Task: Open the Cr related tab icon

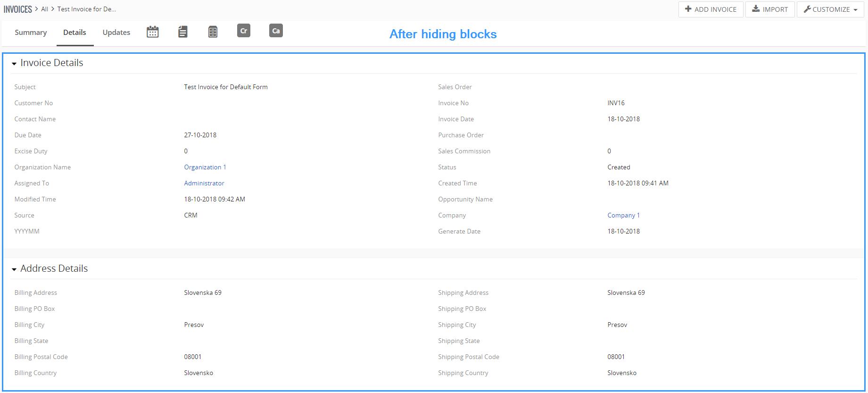Action: [243, 31]
